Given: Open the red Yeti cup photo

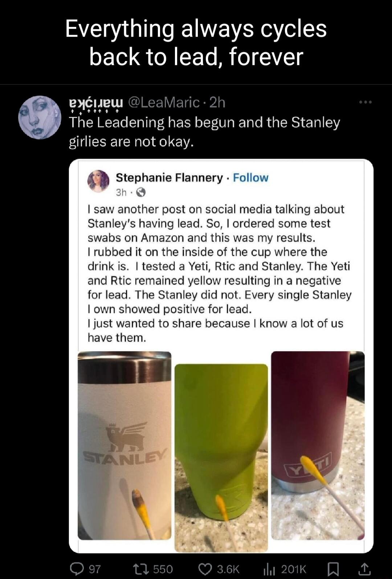Looking at the screenshot, I should (318, 445).
